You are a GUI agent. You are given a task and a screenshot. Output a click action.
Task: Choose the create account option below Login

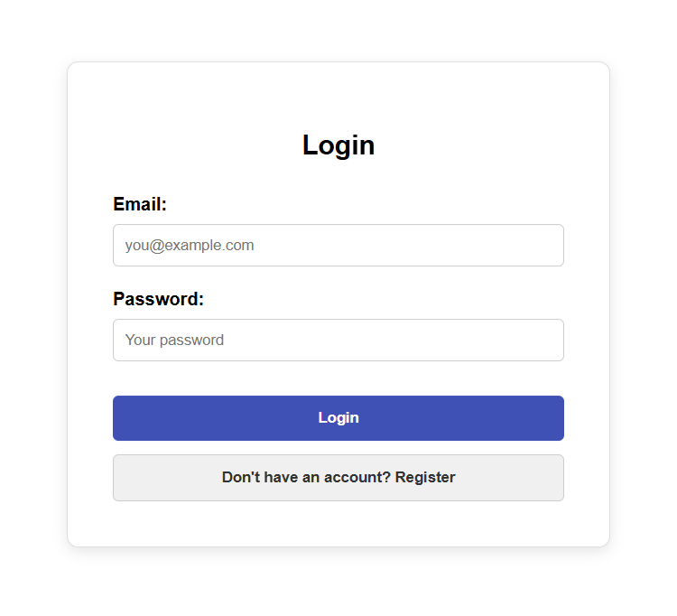tap(338, 478)
